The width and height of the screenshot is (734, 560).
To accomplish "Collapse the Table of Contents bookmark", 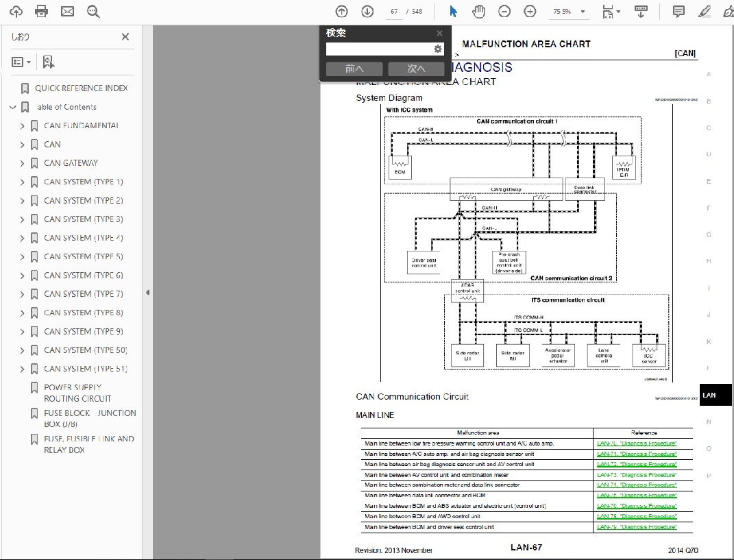I will coord(12,107).
